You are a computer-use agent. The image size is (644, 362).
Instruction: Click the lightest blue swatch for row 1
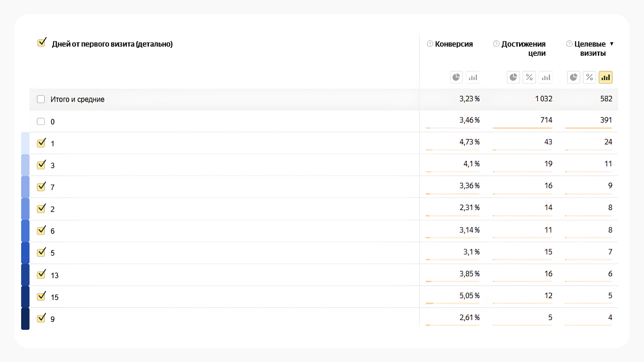[25, 143]
